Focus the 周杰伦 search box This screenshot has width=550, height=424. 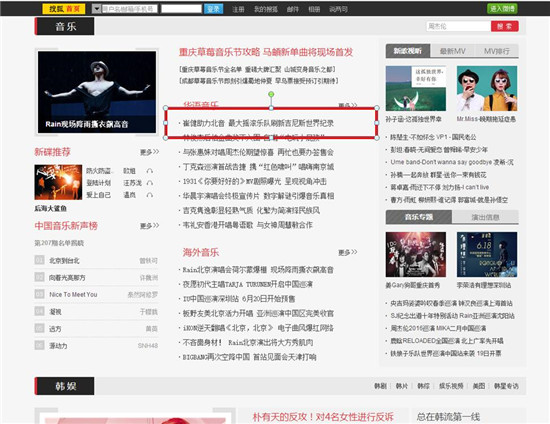coord(458,26)
